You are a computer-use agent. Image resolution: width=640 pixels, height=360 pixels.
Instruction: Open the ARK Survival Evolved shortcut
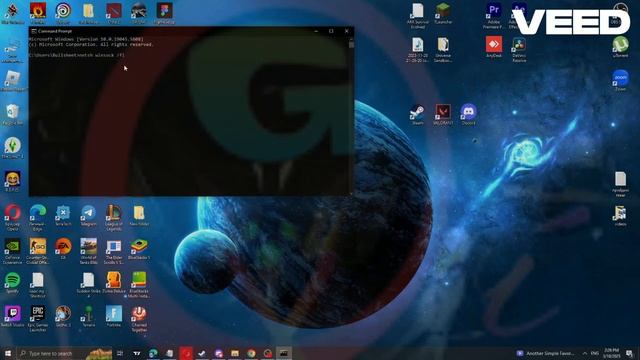[418, 16]
